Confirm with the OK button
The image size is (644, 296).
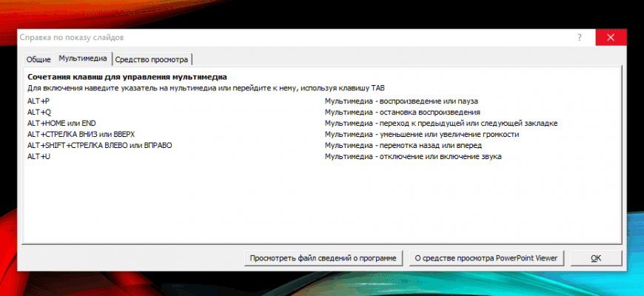[596, 258]
